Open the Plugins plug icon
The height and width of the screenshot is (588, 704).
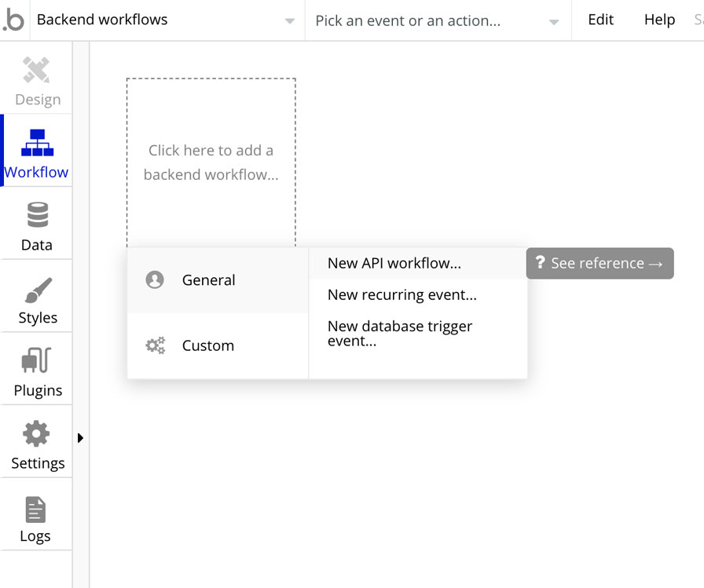click(37, 361)
